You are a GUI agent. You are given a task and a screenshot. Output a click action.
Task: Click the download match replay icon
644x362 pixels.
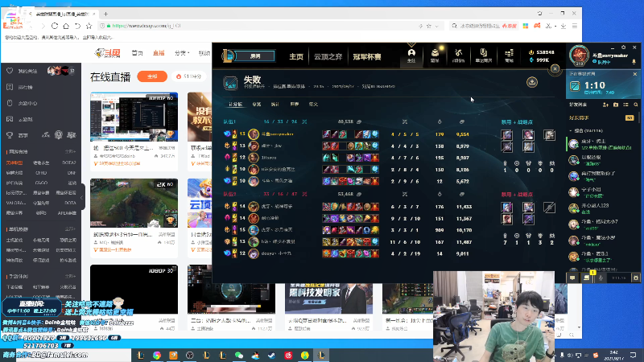click(532, 82)
